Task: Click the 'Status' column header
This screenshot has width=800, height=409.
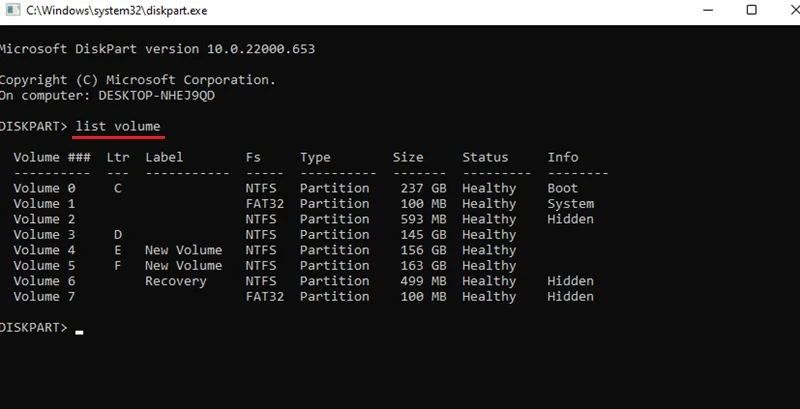Action: (485, 157)
